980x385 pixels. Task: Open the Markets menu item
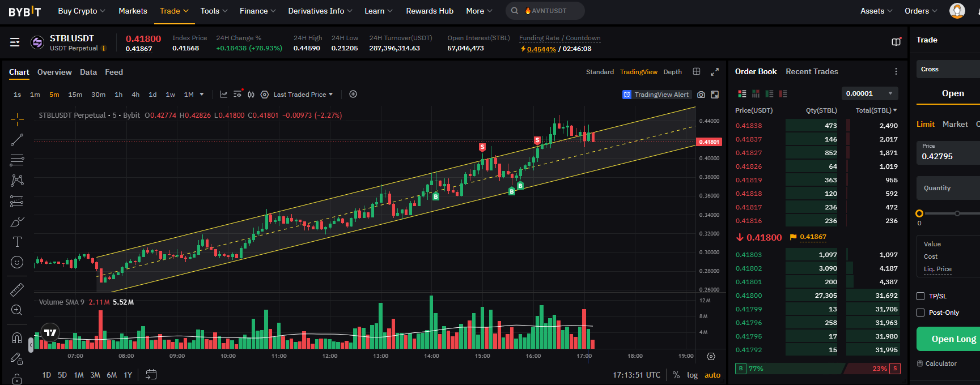[133, 11]
